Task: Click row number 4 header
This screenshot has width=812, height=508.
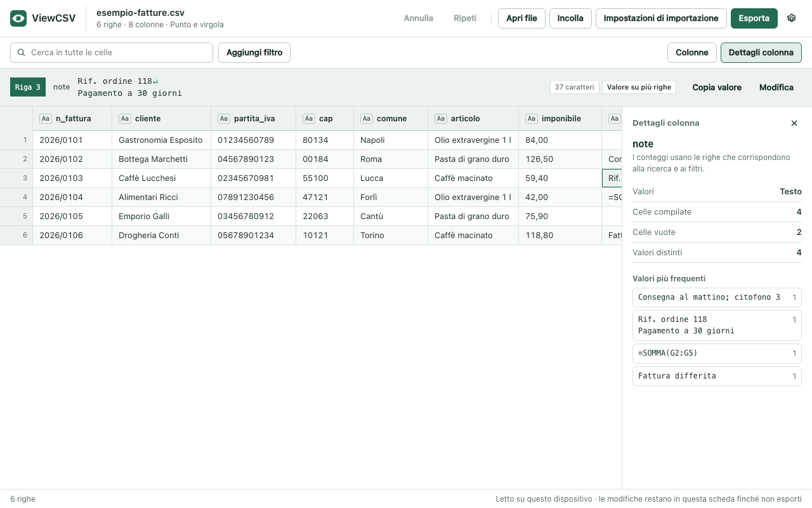Action: (x=16, y=197)
